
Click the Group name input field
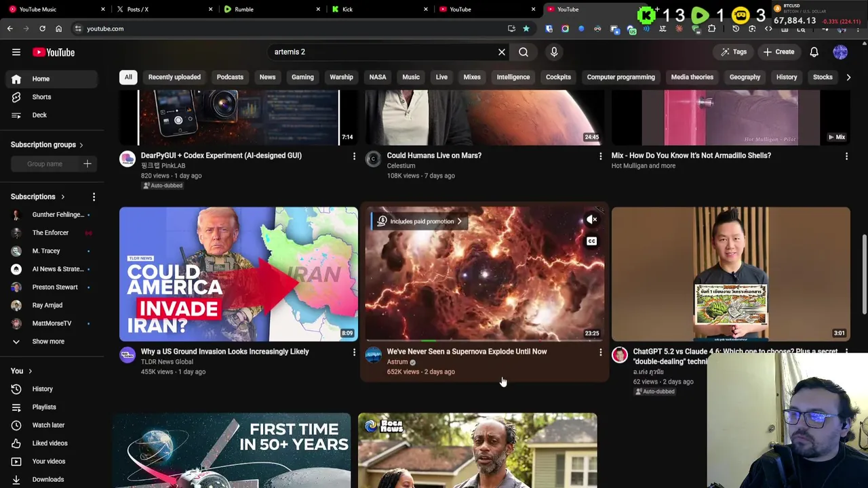click(x=45, y=164)
